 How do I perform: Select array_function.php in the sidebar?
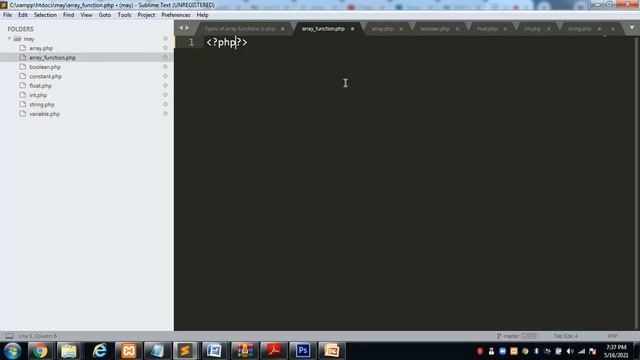coord(52,58)
